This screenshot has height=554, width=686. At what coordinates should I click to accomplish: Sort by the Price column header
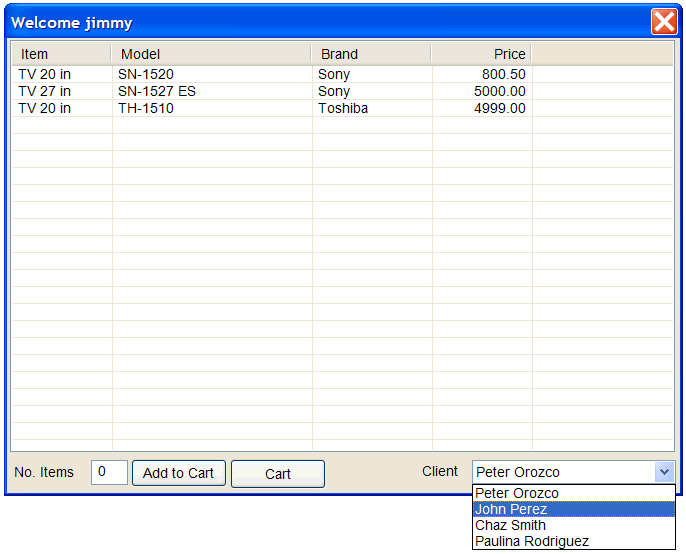pyautogui.click(x=481, y=54)
